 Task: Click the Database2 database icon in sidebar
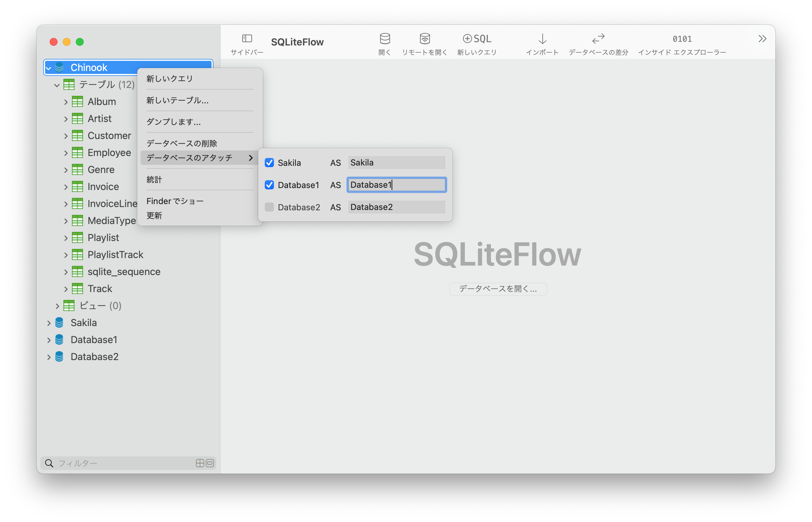(59, 356)
